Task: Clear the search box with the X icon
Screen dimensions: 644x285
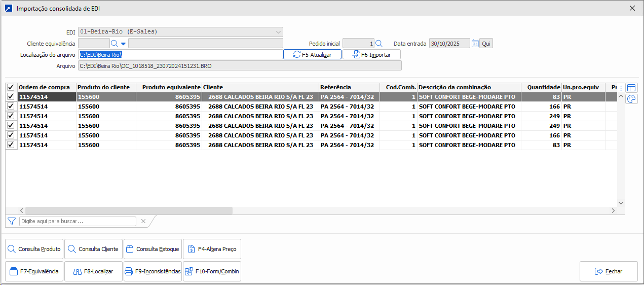Action: pos(143,221)
